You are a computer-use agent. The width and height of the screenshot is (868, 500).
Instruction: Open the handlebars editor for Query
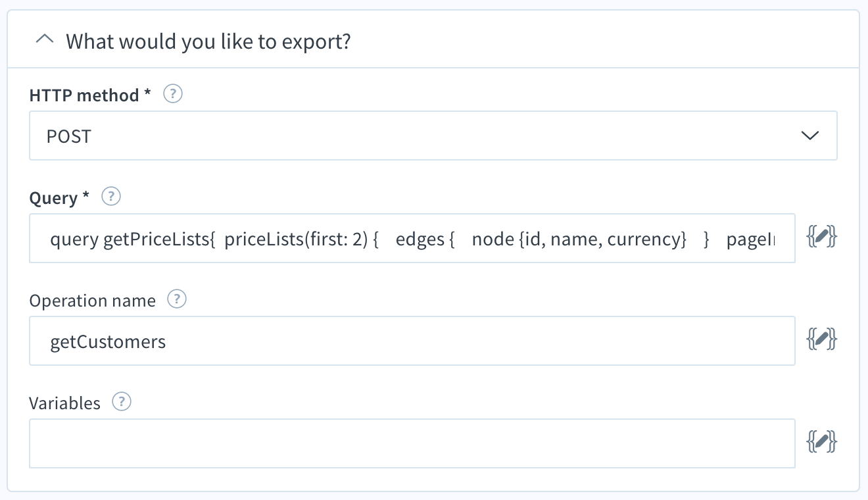(821, 238)
